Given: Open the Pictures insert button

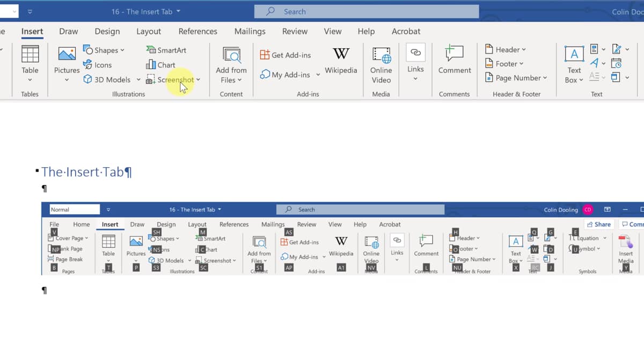Looking at the screenshot, I should [x=67, y=63].
